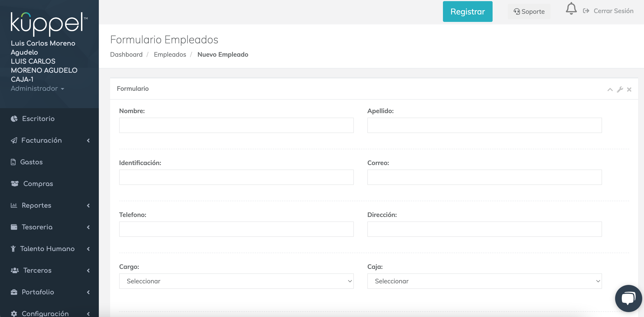Click the Escritorio pie chart icon
This screenshot has height=317, width=644.
click(14, 119)
